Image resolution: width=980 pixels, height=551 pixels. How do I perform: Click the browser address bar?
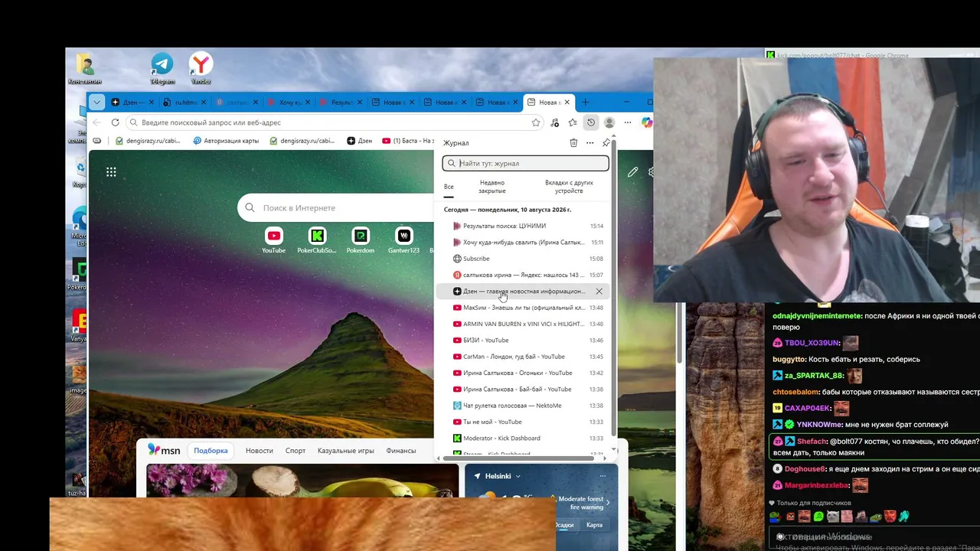pos(333,122)
